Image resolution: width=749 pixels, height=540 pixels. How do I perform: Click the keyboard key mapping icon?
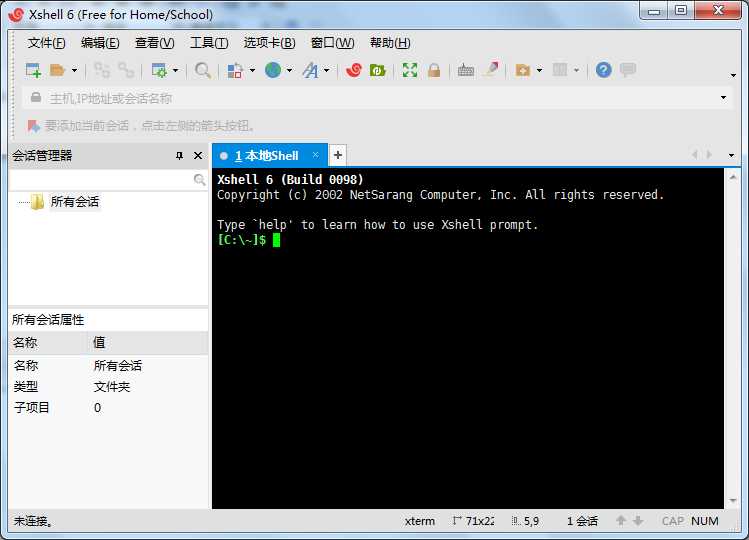click(466, 70)
